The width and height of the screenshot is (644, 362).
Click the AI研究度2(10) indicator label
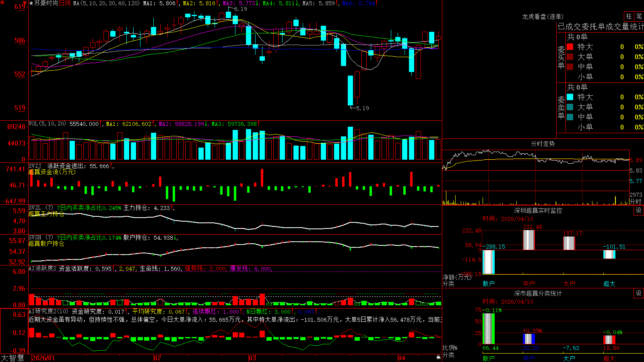(48, 311)
